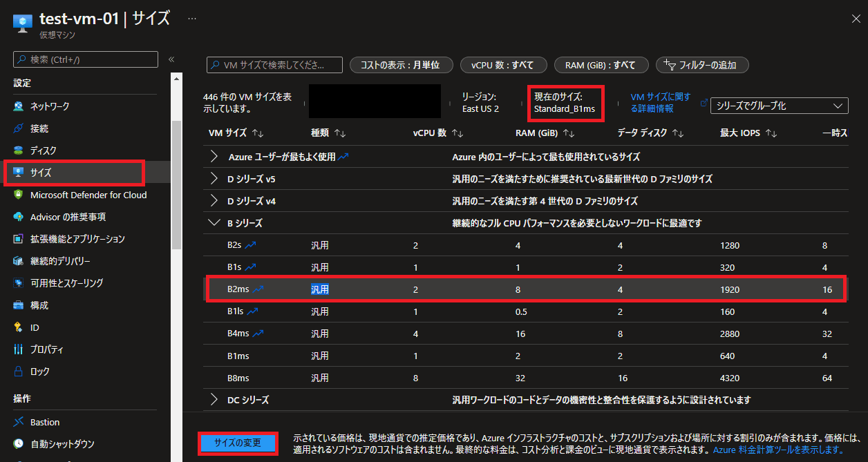Open the vCPU 数 : すべて filter
Viewport: 868px width, 462px height.
[x=502, y=65]
